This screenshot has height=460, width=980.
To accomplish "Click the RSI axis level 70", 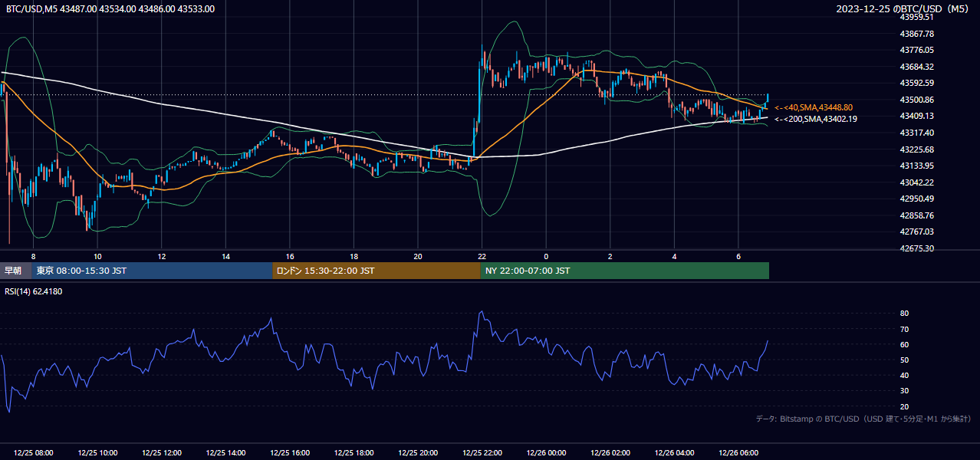I will click(904, 329).
